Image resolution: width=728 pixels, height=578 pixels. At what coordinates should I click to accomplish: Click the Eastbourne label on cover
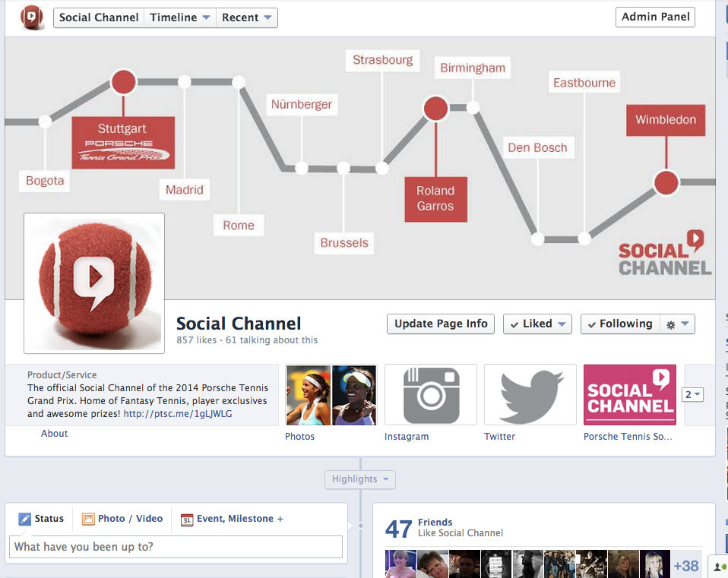click(584, 83)
